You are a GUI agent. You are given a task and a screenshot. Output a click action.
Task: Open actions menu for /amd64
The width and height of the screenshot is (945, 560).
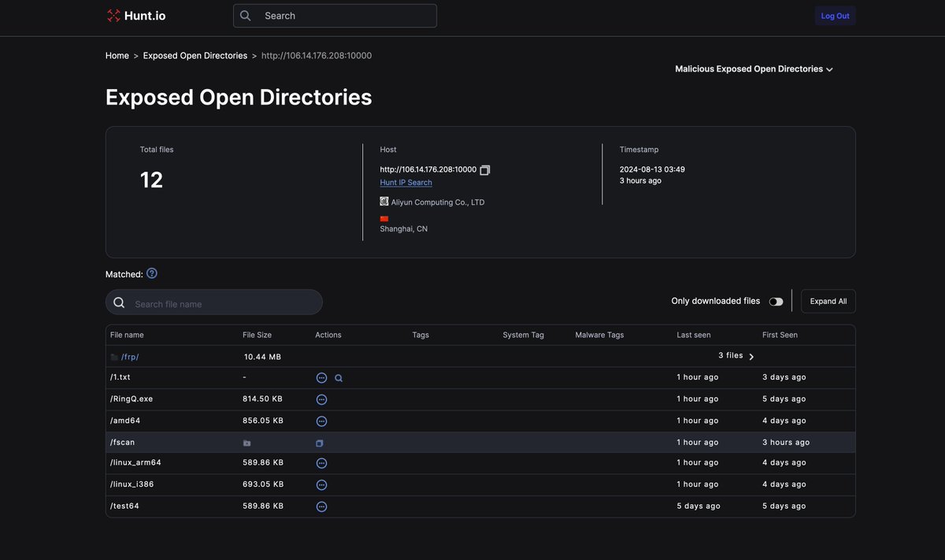[x=321, y=421]
